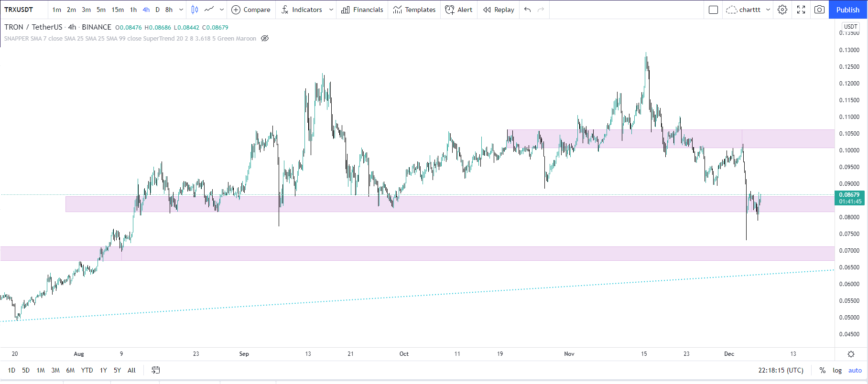
Task: Select the D daily timeframe
Action: pos(158,10)
